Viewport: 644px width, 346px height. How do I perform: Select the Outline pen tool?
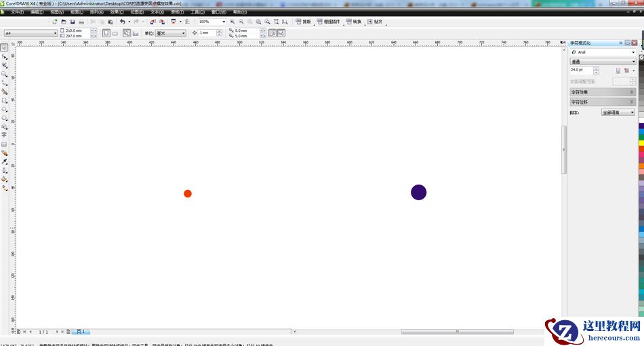point(4,170)
